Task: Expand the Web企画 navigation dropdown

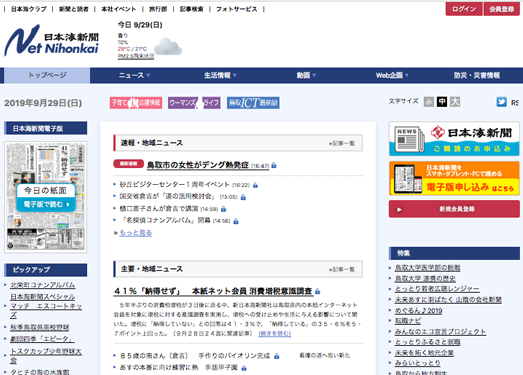Action: [x=392, y=75]
